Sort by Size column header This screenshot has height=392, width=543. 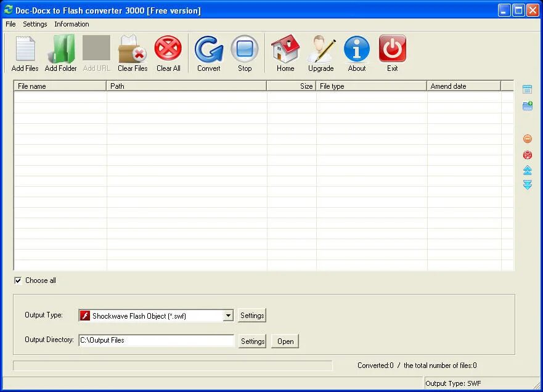292,86
